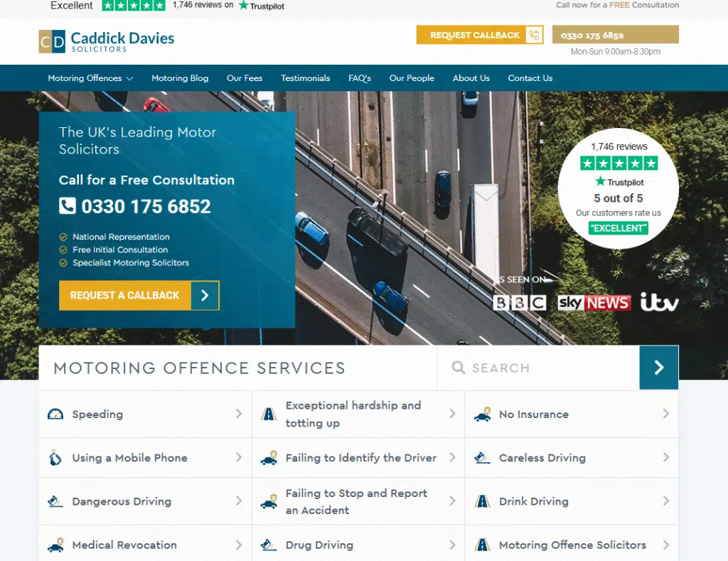The width and height of the screenshot is (728, 561).
Task: Click the Search input field
Action: click(538, 368)
